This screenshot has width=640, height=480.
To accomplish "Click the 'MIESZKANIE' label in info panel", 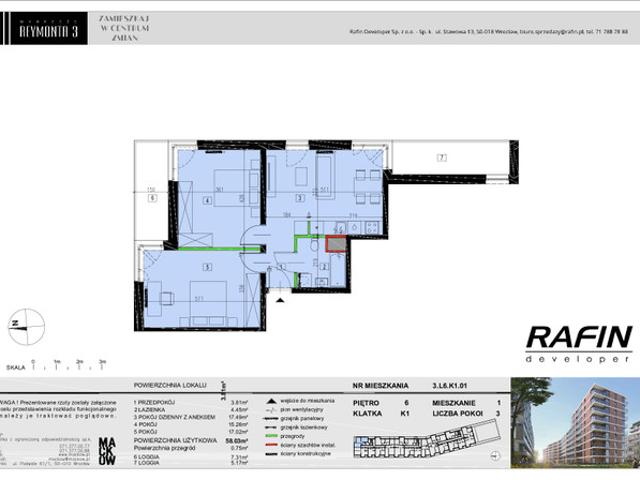I will tap(454, 403).
